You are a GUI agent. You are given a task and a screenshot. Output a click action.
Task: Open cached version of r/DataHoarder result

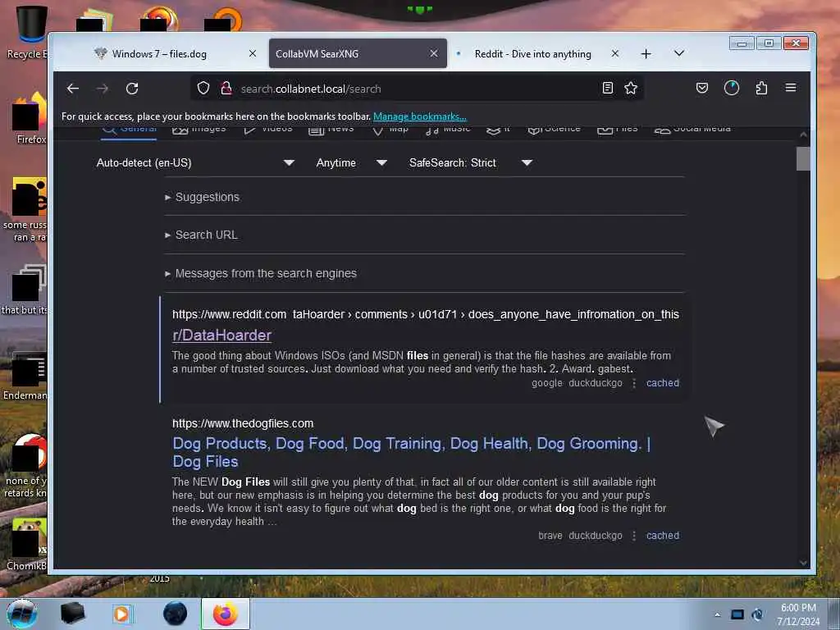tap(663, 383)
